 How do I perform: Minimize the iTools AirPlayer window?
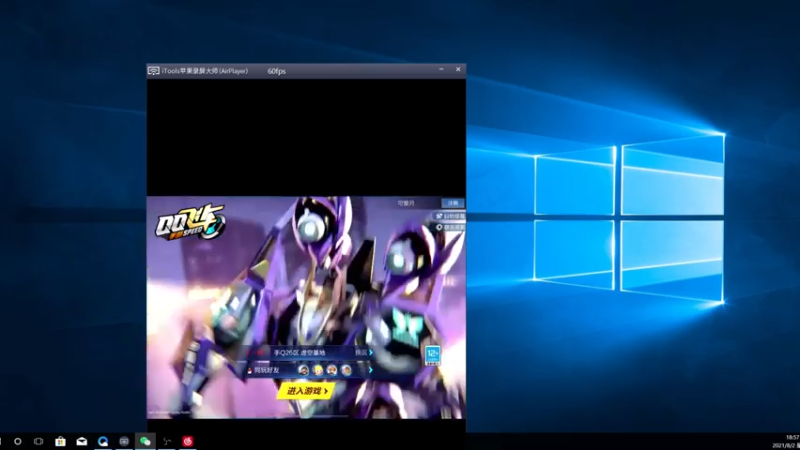coord(441,69)
